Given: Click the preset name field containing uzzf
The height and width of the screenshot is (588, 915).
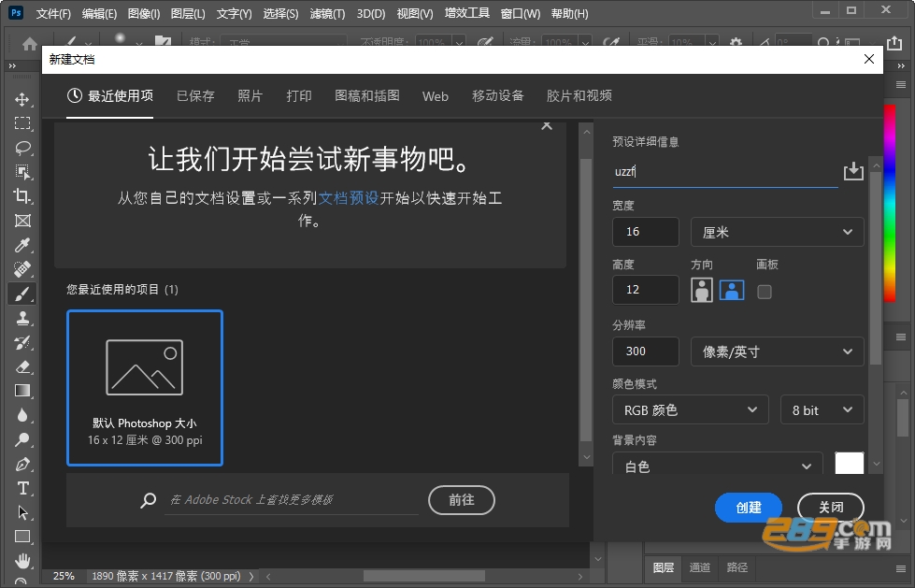Looking at the screenshot, I should tap(725, 172).
